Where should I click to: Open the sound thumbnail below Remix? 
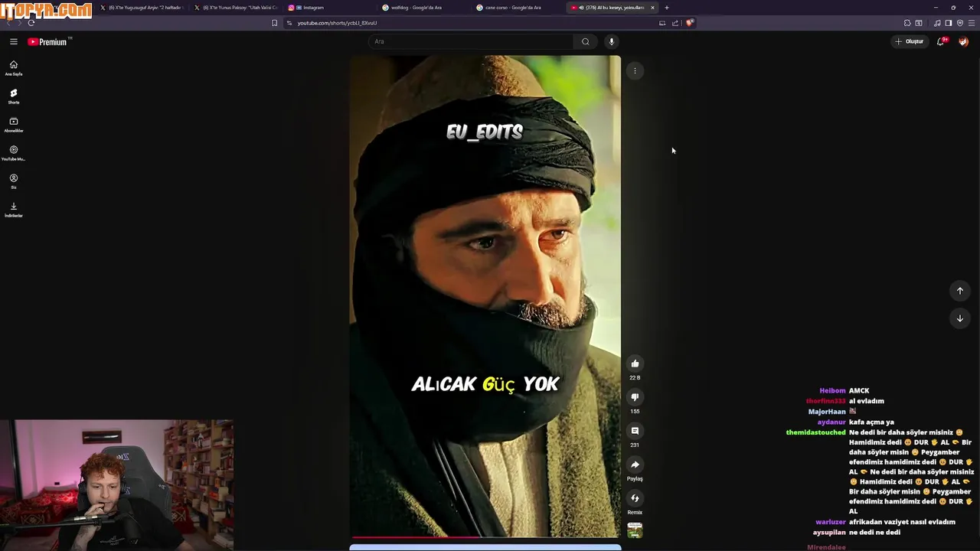point(635,530)
